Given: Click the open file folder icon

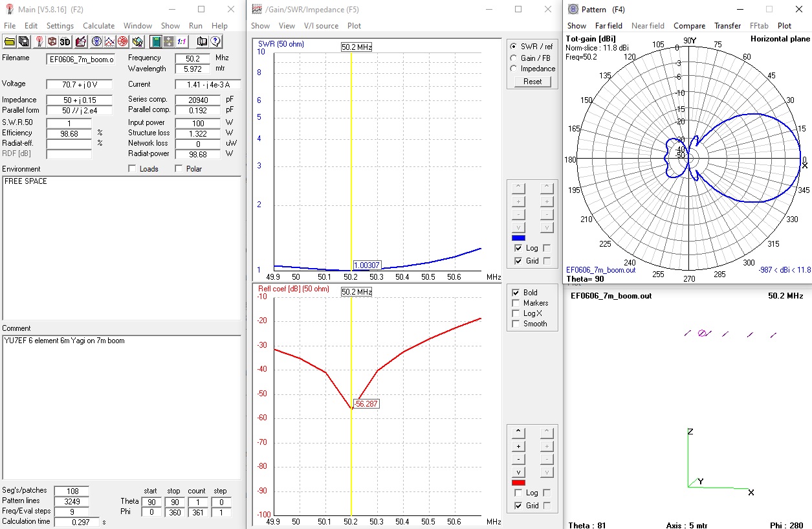Looking at the screenshot, I should tap(10, 41).
